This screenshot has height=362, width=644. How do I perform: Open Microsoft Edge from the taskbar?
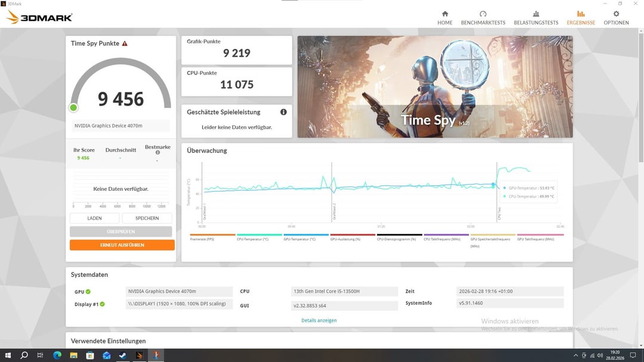57,355
